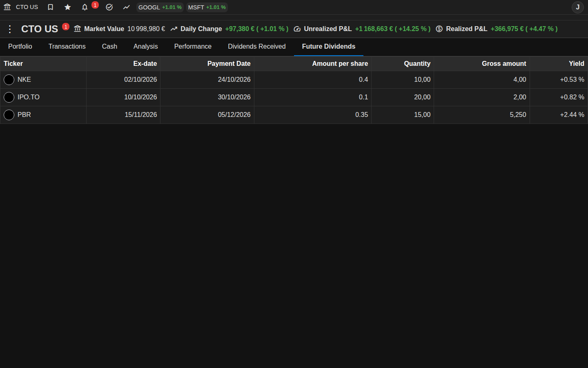Select the Future Dividends tab
Viewport: 588px width, 368px height.
click(329, 47)
